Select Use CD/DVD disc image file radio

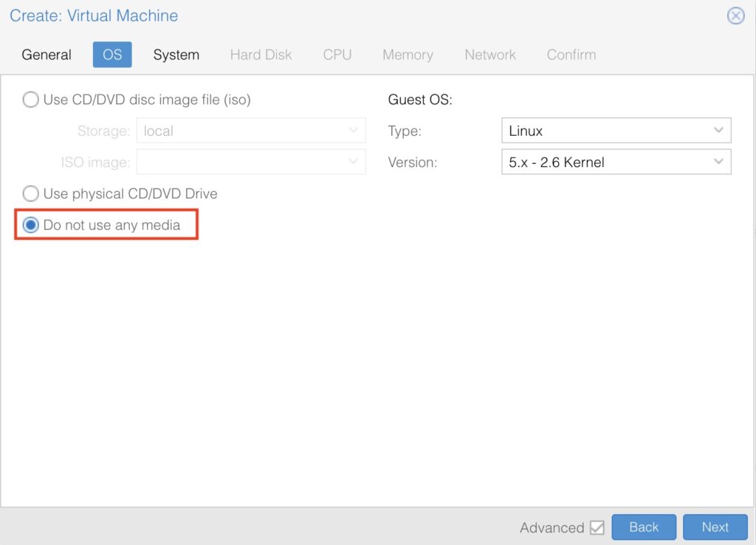click(x=31, y=100)
